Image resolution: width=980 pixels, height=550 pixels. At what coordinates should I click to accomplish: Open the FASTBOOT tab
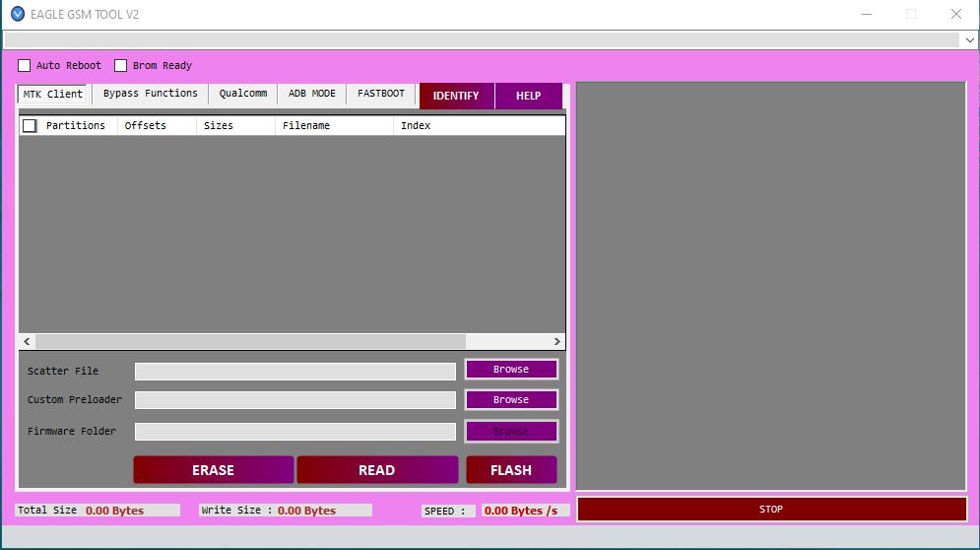(380, 94)
